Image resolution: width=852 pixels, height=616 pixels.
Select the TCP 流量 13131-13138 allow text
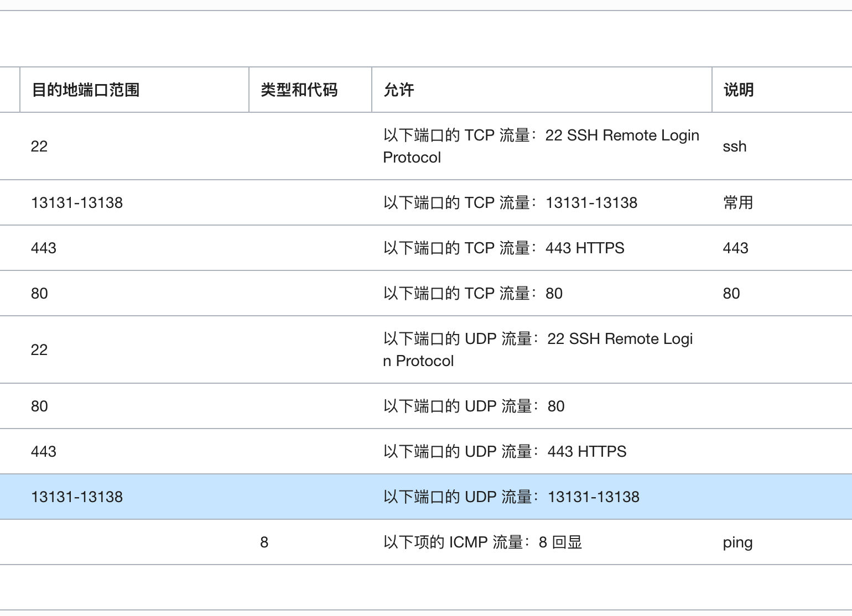(510, 203)
